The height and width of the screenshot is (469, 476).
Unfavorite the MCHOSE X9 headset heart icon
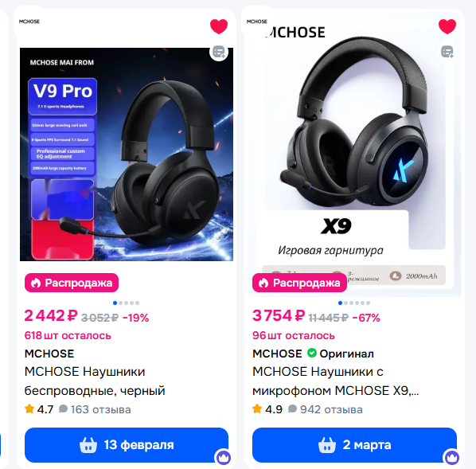(x=447, y=26)
